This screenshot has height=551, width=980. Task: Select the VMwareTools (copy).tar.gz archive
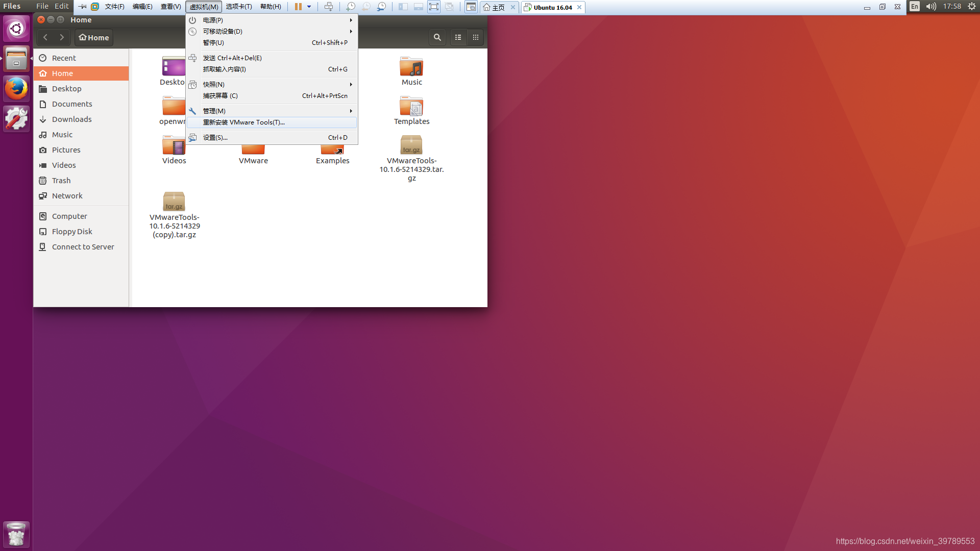(174, 202)
